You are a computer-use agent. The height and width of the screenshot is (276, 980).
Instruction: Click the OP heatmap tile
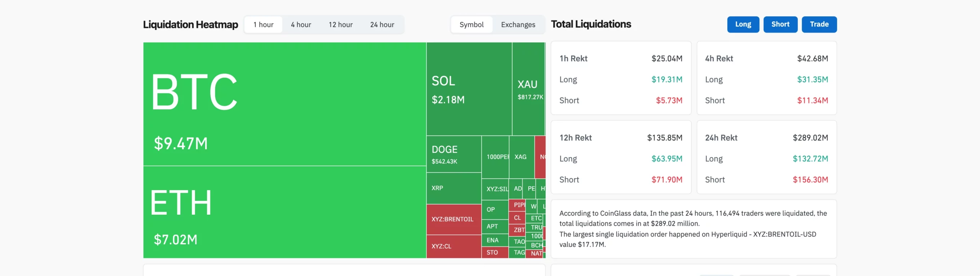pyautogui.click(x=495, y=209)
